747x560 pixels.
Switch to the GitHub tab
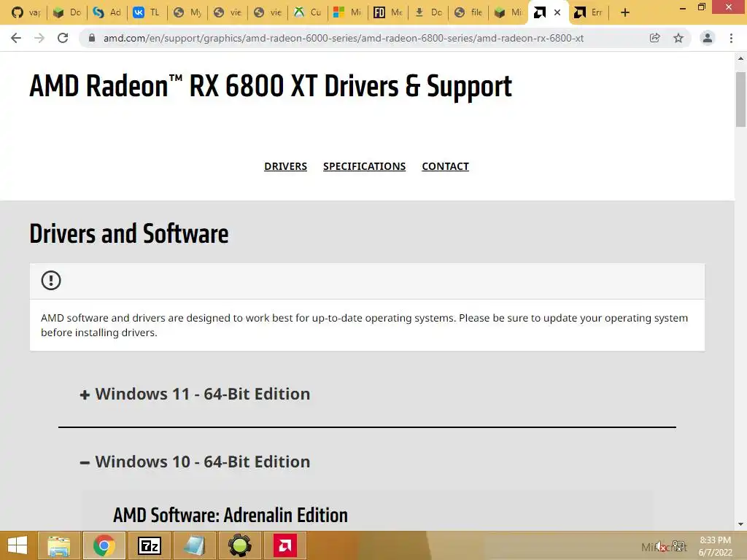tap(26, 13)
